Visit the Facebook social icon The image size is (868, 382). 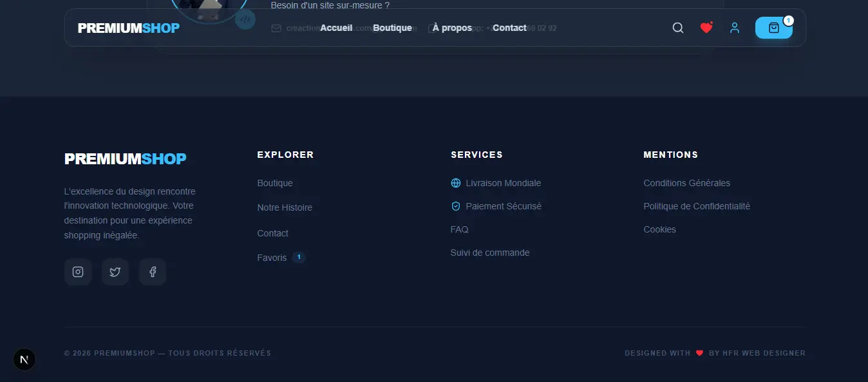(x=153, y=272)
